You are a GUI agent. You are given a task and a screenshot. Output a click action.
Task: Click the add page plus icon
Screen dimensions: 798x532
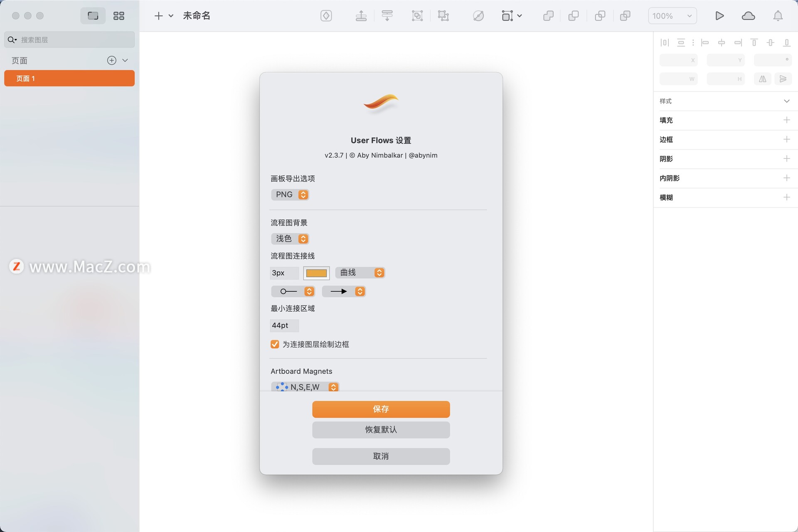[x=111, y=60]
